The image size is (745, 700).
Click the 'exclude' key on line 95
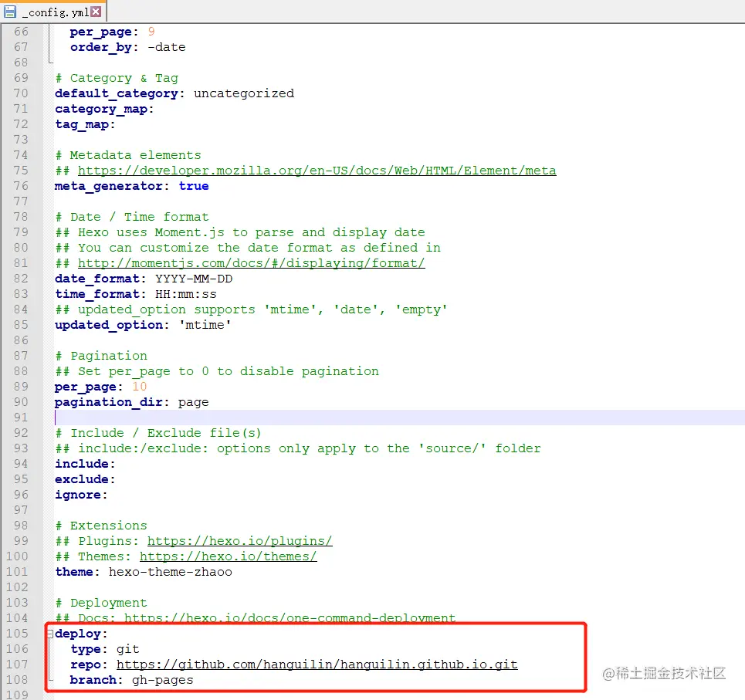point(82,479)
